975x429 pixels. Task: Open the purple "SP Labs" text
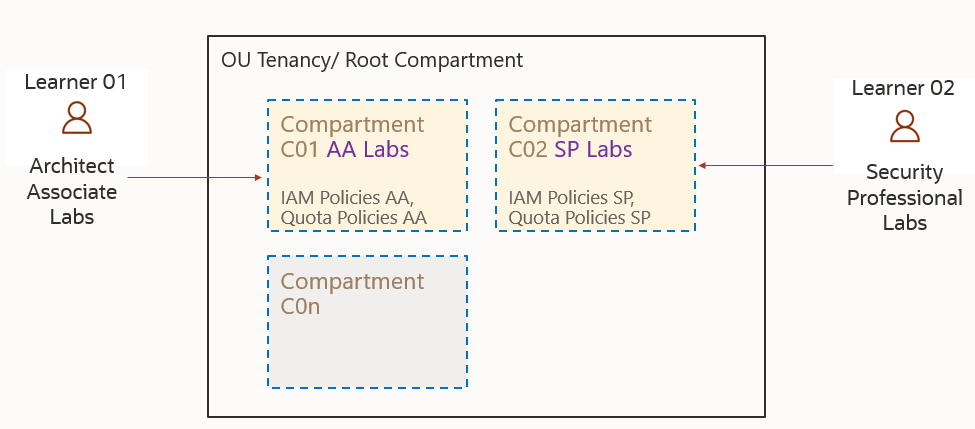(593, 150)
